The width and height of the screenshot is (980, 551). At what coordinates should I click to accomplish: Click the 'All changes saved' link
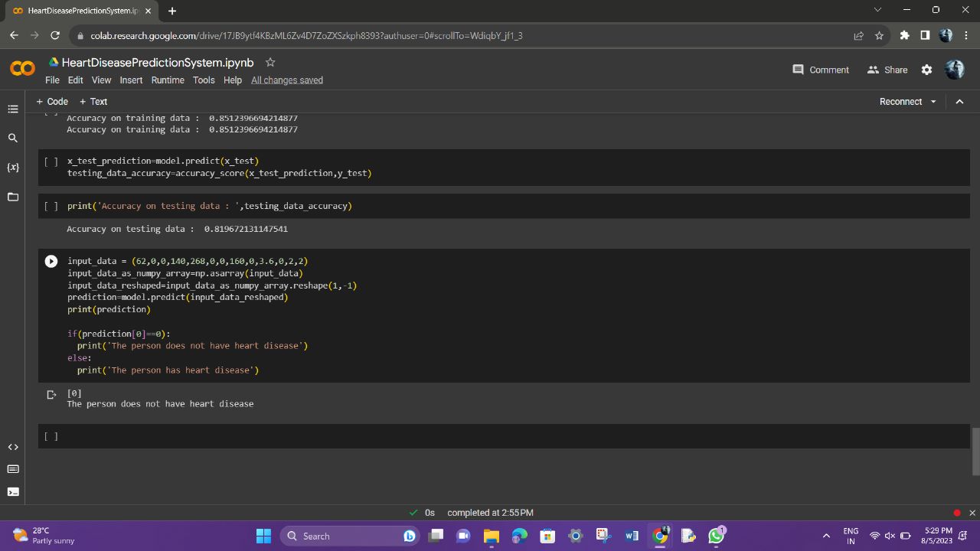[x=287, y=80]
